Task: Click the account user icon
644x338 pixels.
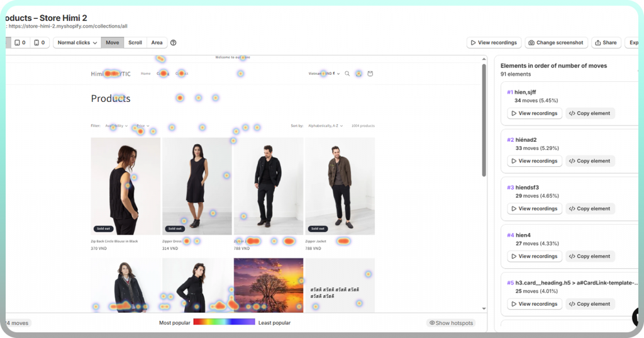Action: pos(358,74)
